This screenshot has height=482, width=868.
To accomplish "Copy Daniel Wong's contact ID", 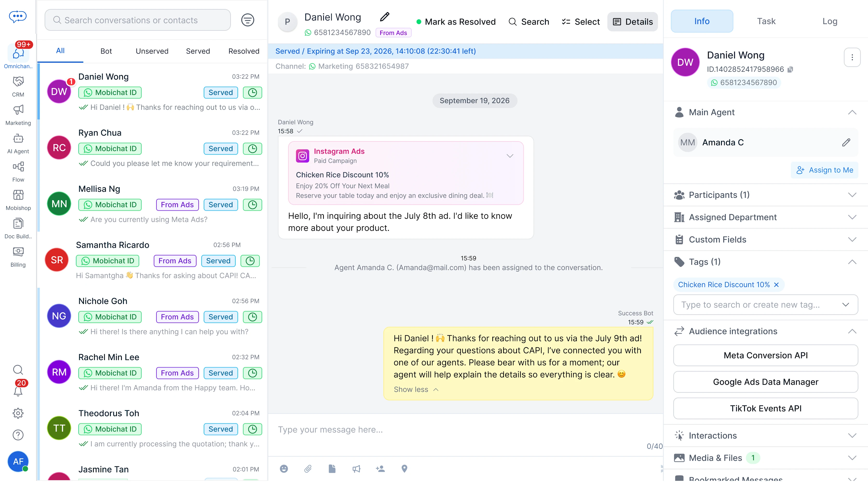I will click(790, 69).
